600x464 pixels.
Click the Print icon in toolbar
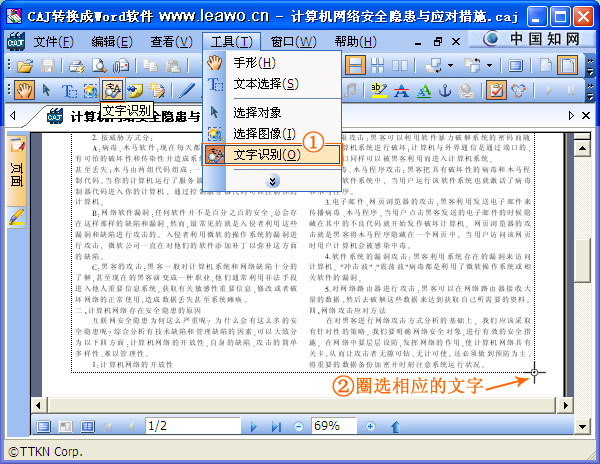(77, 66)
